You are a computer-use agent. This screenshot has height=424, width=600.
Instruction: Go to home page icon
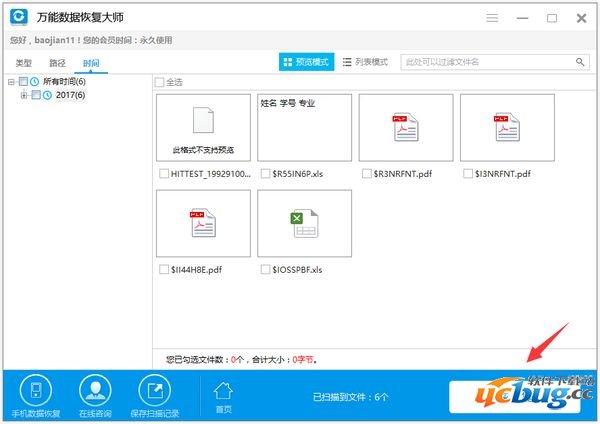point(223,391)
